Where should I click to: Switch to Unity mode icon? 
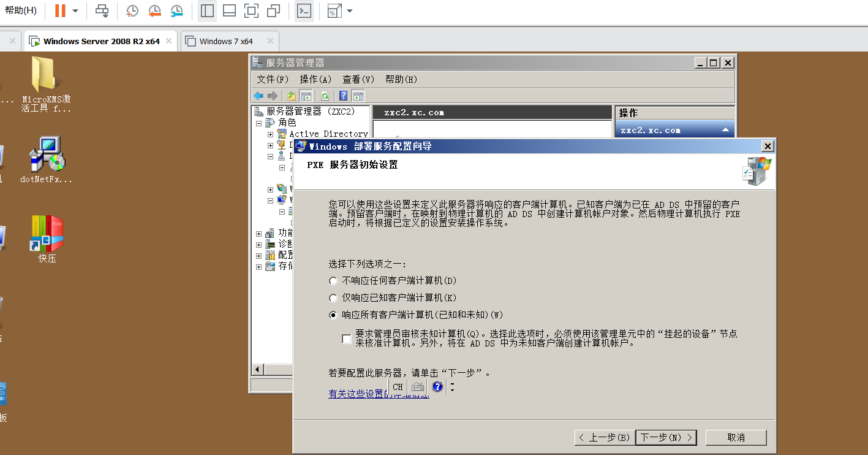pyautogui.click(x=274, y=11)
